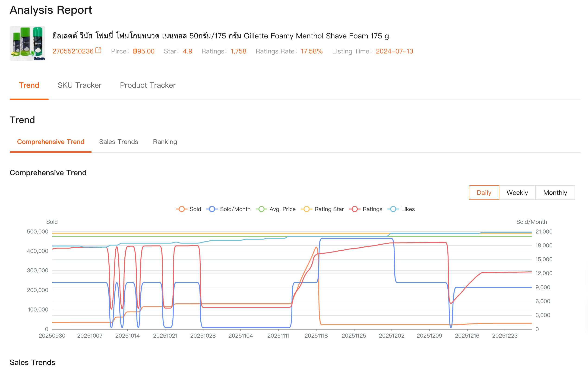Open external link icon beside product ID
The height and width of the screenshot is (367, 588).
point(98,50)
